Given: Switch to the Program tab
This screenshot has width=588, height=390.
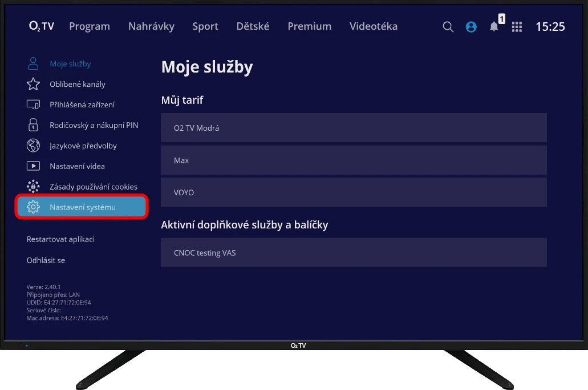Looking at the screenshot, I should pos(90,26).
